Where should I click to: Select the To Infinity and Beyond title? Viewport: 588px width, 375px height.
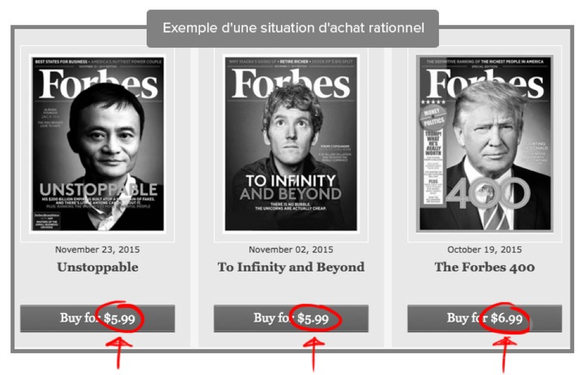(291, 267)
